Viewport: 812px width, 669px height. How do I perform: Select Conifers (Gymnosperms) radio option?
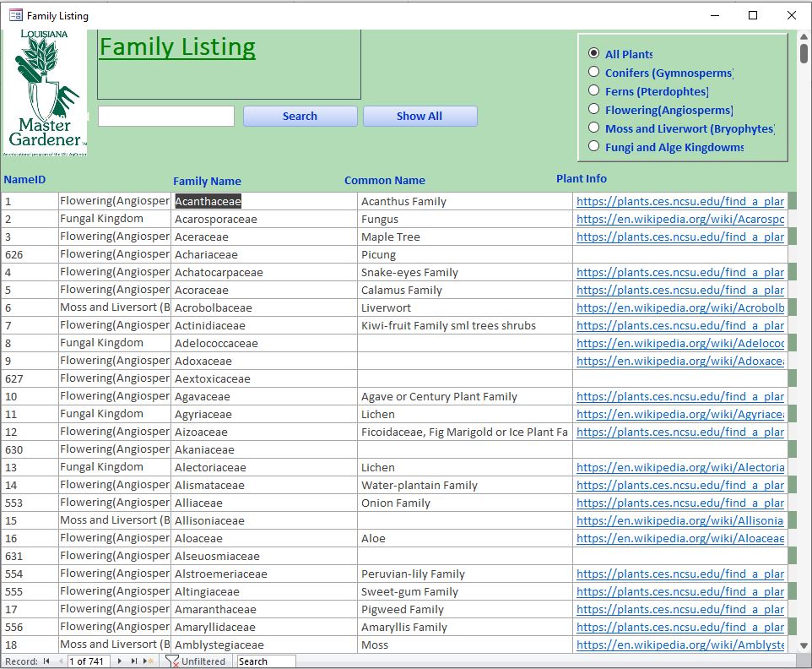(x=593, y=72)
